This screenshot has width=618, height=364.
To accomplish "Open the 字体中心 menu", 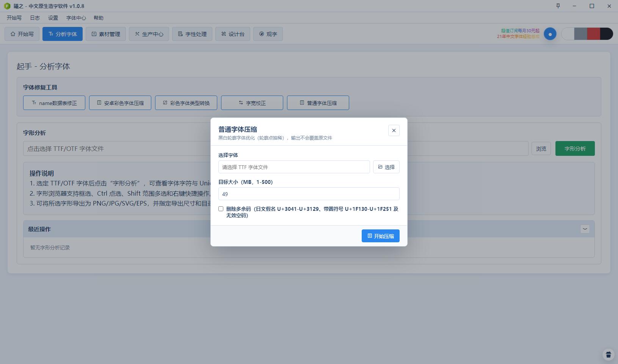I will (76, 18).
